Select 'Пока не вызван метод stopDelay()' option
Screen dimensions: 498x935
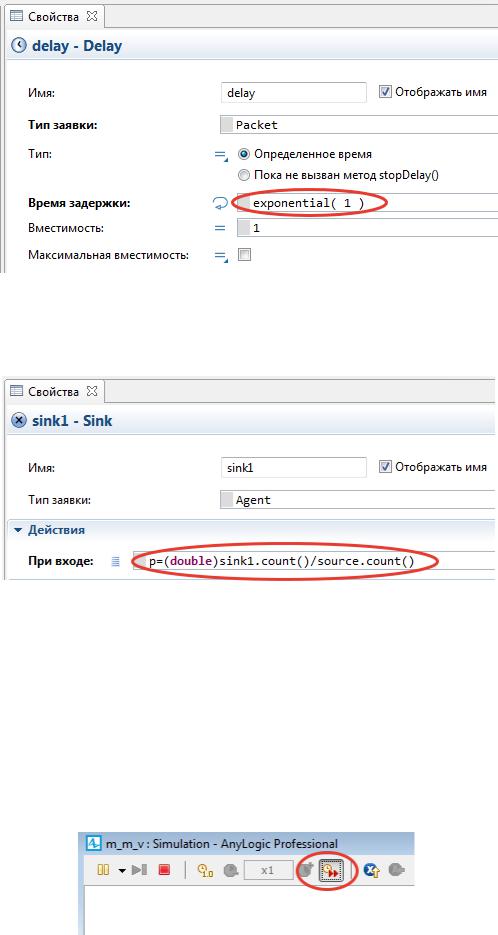pyautogui.click(x=243, y=175)
